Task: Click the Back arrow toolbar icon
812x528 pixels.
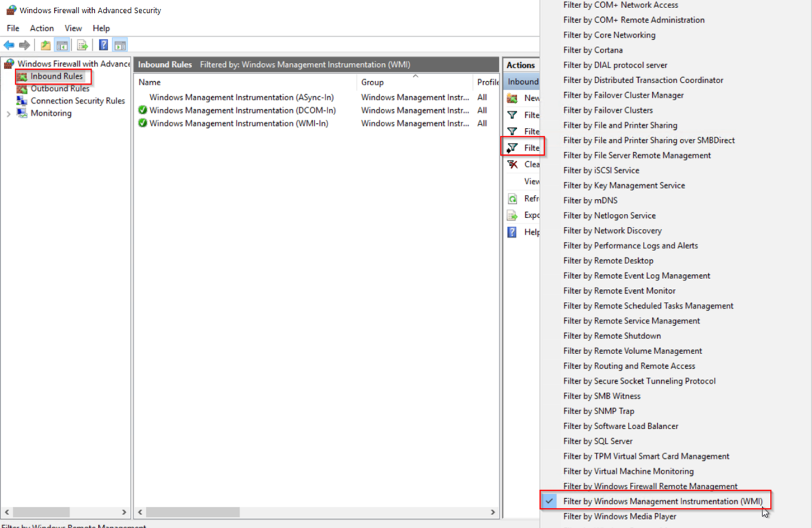Action: click(x=9, y=45)
